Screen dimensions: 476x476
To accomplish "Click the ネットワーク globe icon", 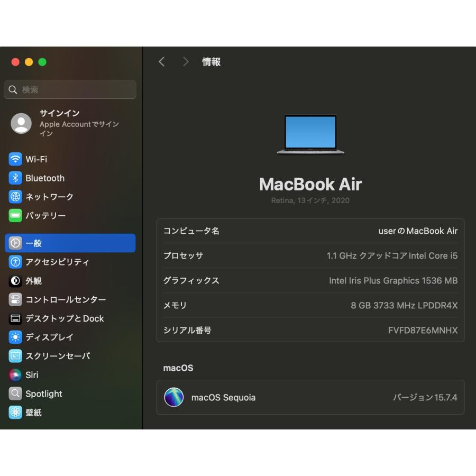I will 15,197.
